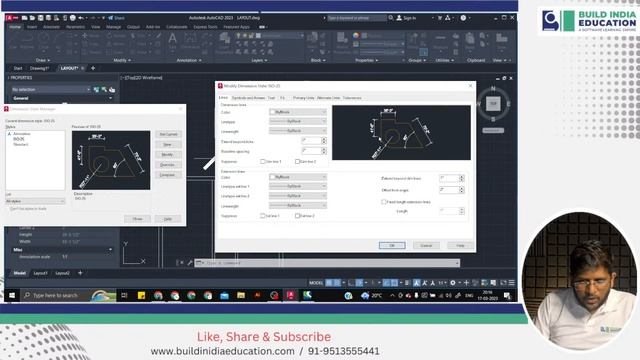Image resolution: width=640 pixels, height=360 pixels.
Task: Click the command line input field
Action: point(327,263)
